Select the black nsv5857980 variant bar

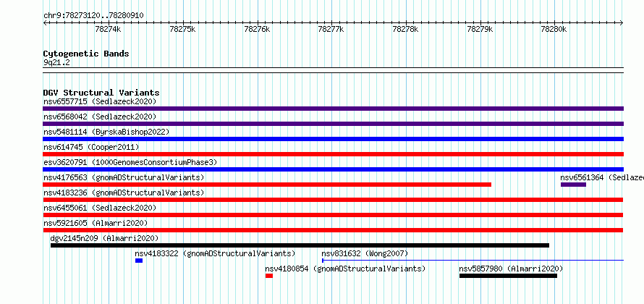[x=508, y=276]
